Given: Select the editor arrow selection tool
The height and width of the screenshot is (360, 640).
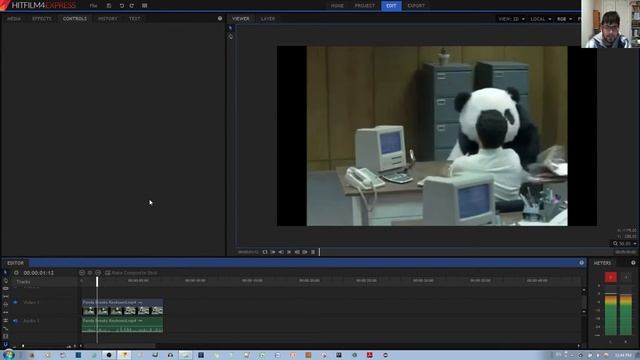Looking at the screenshot, I should [5, 272].
